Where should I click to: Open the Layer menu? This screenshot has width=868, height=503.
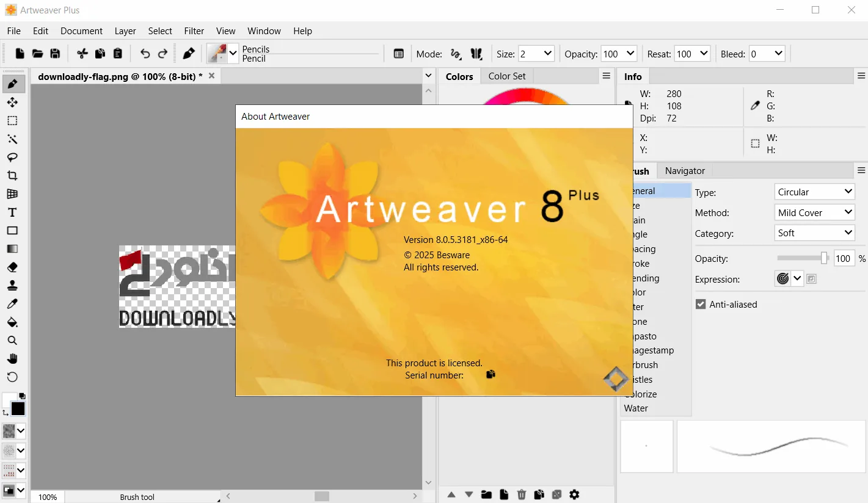(x=125, y=31)
